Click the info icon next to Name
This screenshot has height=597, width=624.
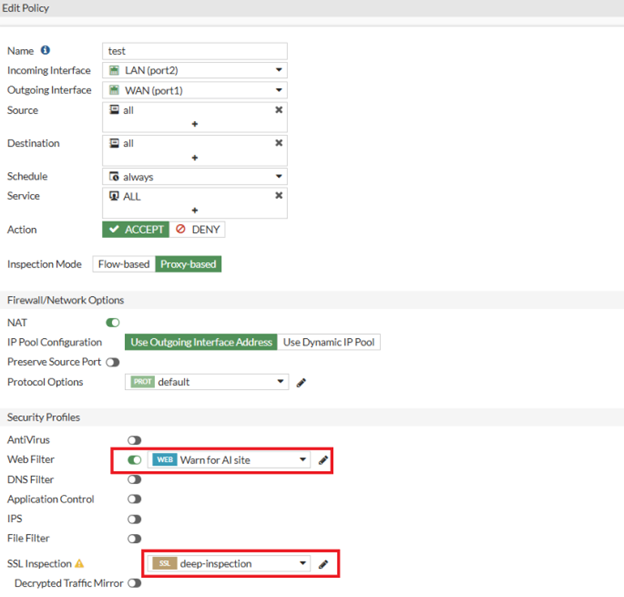(45, 50)
